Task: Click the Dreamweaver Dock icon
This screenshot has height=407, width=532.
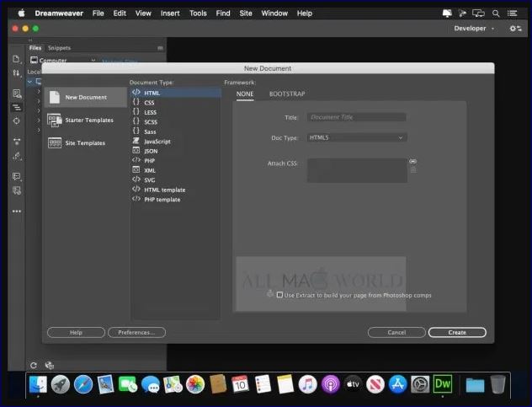Action: 443,384
